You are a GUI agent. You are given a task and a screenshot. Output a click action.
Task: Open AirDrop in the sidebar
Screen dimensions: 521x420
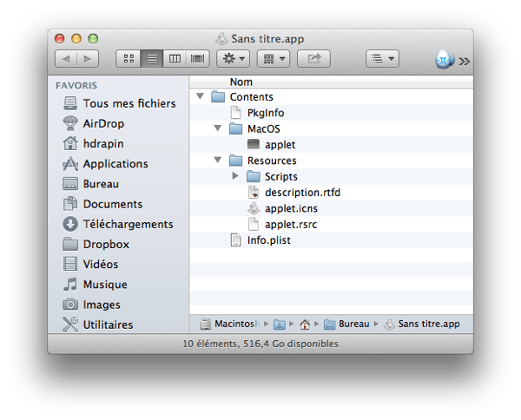tap(103, 123)
